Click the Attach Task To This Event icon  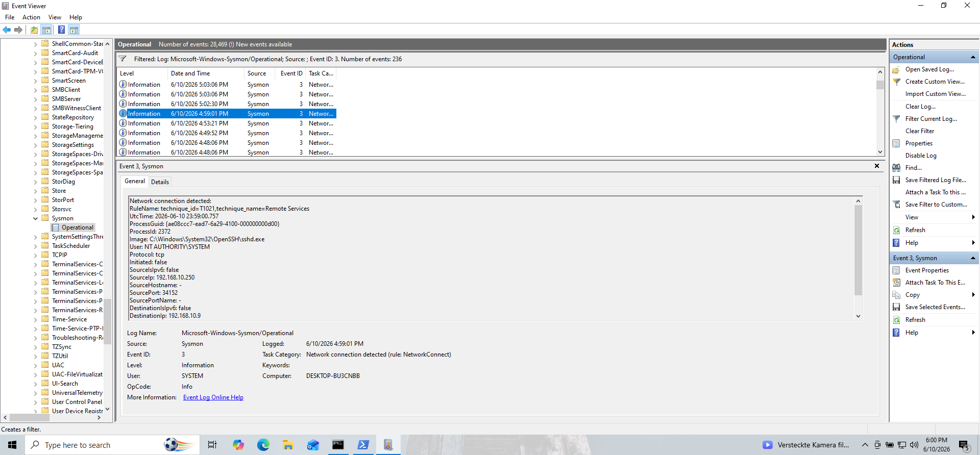tap(896, 283)
